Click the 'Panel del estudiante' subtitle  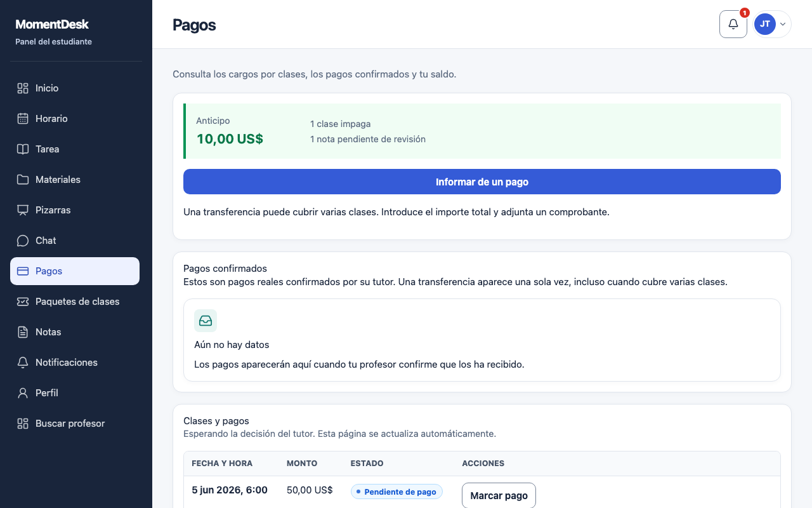point(53,42)
